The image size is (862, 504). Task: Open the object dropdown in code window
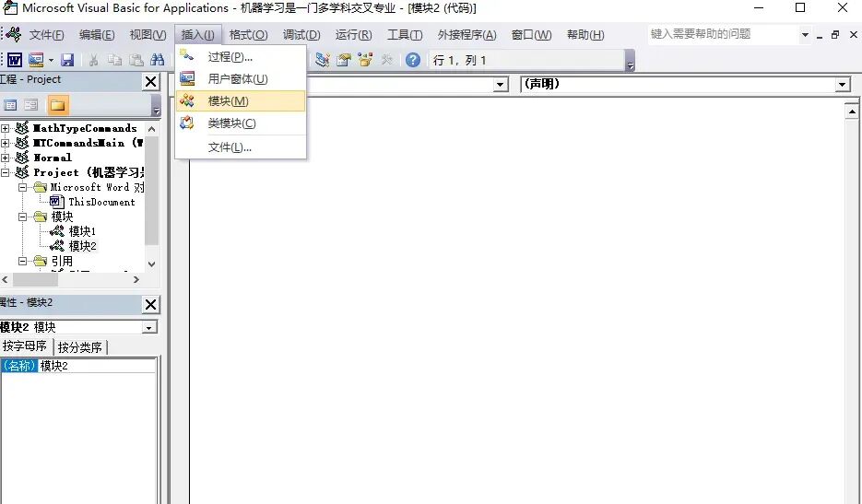[500, 85]
